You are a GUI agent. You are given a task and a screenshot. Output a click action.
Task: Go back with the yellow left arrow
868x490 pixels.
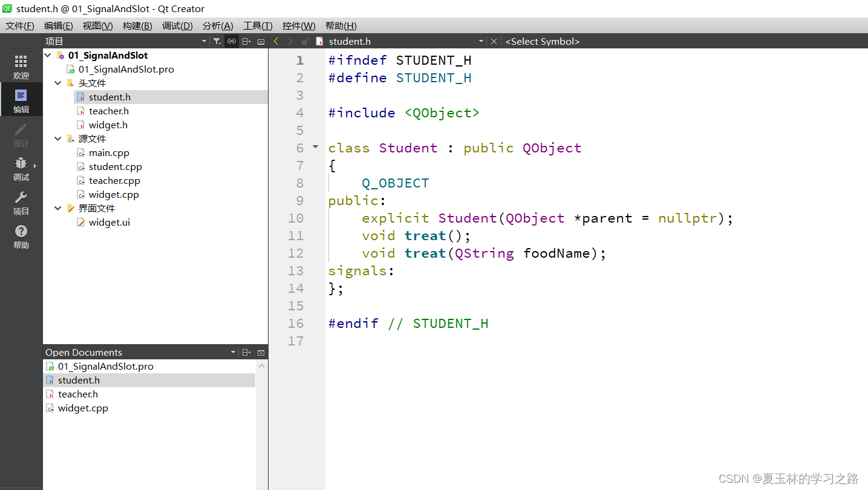click(x=276, y=41)
